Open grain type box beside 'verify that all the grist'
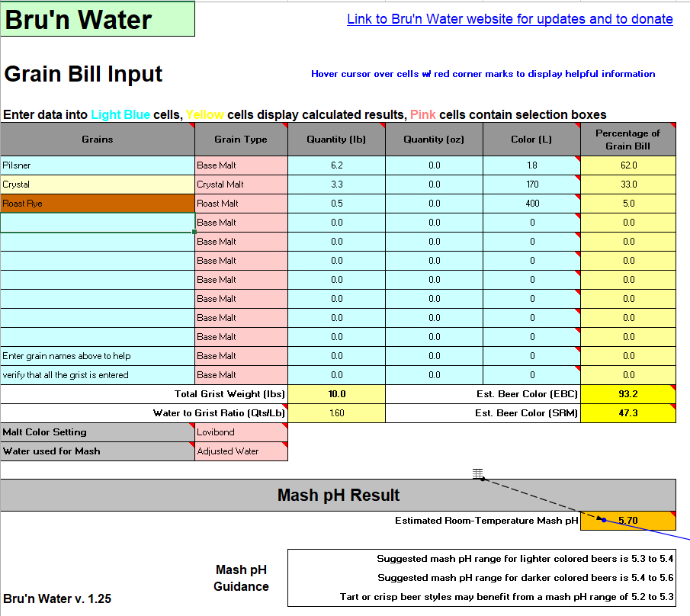The height and width of the screenshot is (616, 690). click(x=241, y=375)
